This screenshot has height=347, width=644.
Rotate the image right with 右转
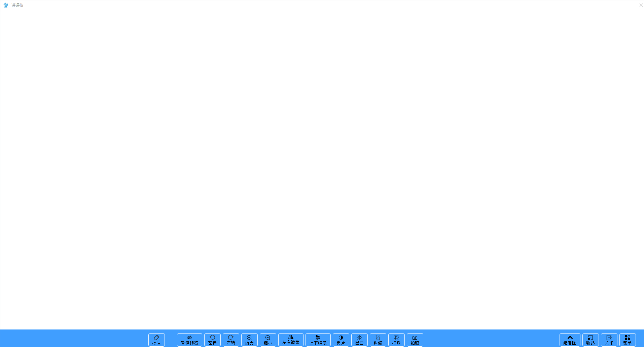click(231, 340)
